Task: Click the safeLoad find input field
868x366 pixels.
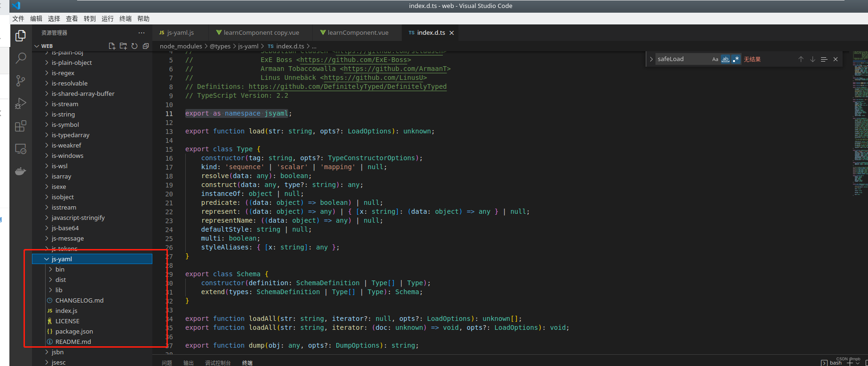Action: pyautogui.click(x=683, y=59)
